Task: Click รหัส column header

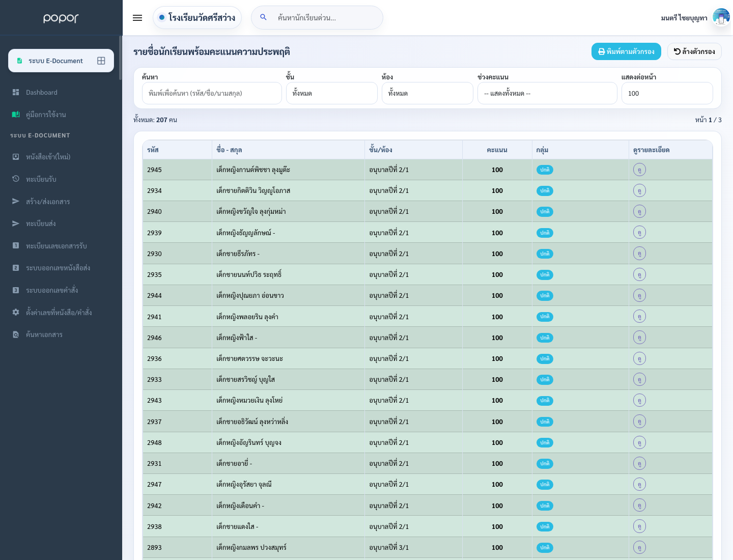Action: point(177,150)
